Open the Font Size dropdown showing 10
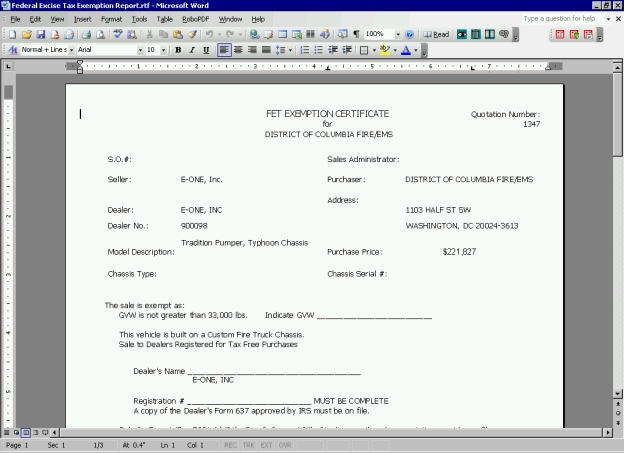 point(163,50)
